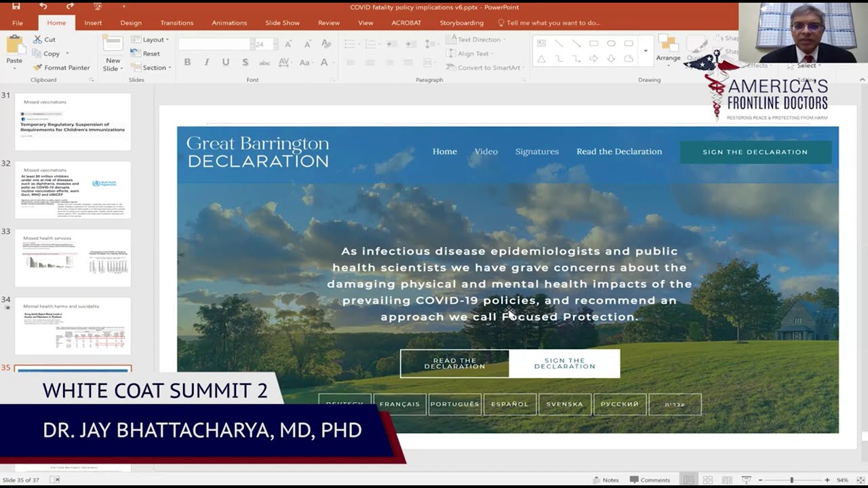Insert a New Slide

click(x=112, y=53)
